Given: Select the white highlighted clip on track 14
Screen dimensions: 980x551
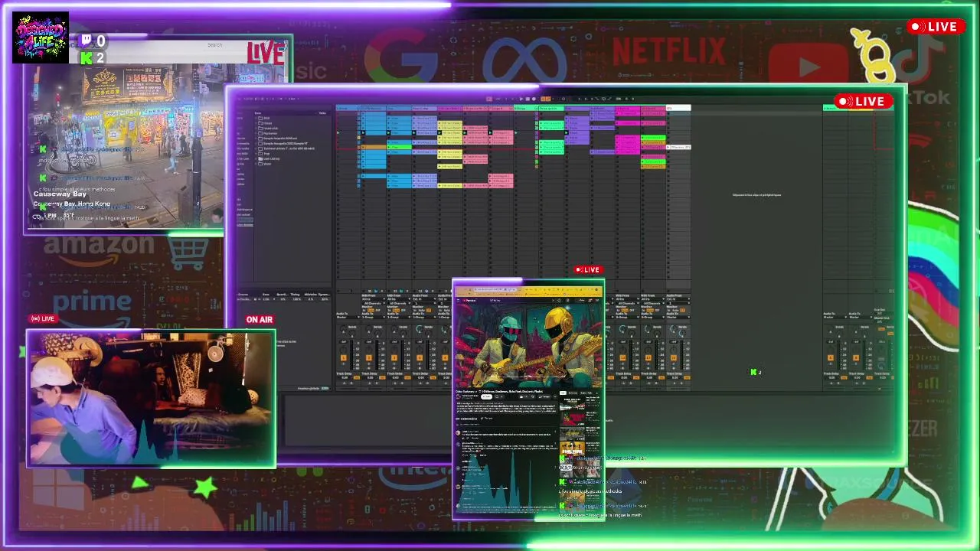Looking at the screenshot, I should click(x=679, y=146).
